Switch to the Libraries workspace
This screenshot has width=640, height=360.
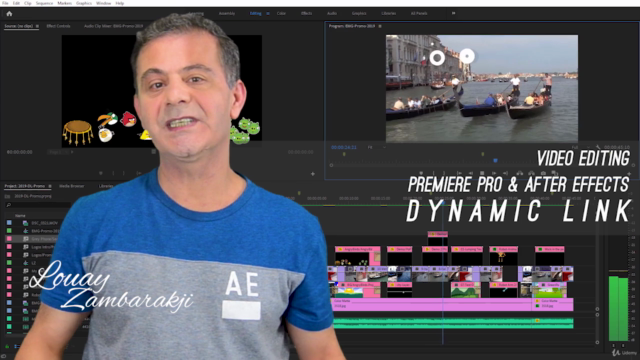click(x=389, y=13)
